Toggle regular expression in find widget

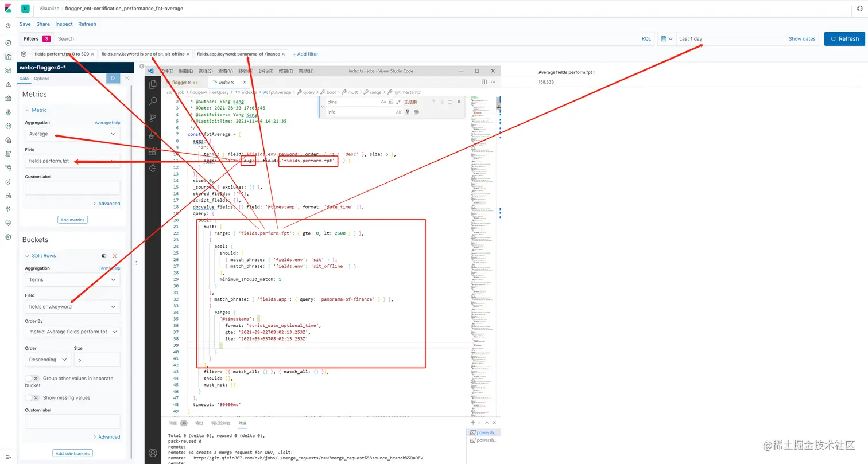coord(398,102)
